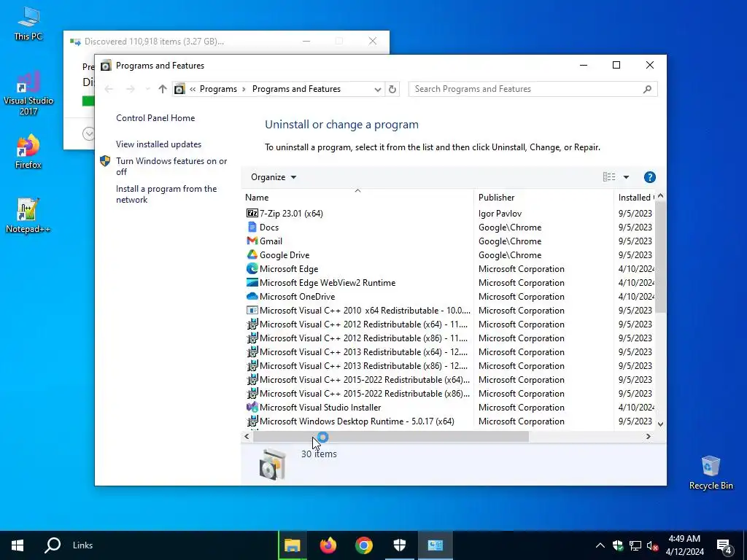
Task: Select the Recycle Bin icon
Action: point(711,472)
